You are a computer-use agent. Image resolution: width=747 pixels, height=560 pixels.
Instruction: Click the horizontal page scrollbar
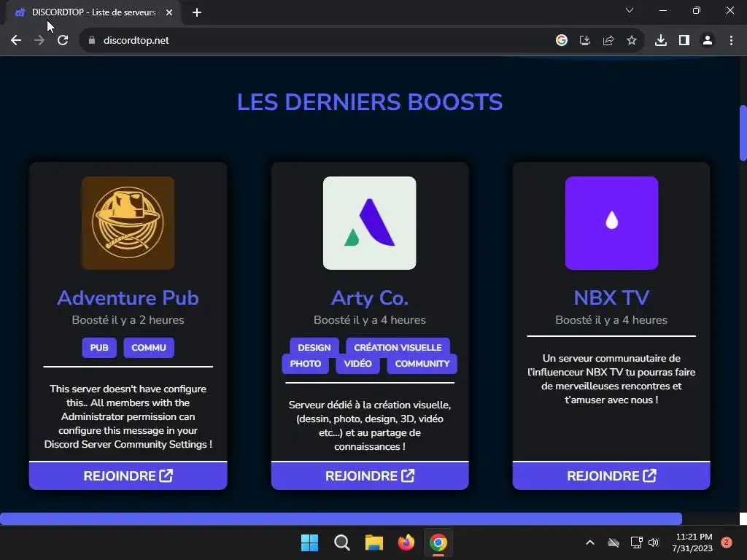pyautogui.click(x=341, y=518)
